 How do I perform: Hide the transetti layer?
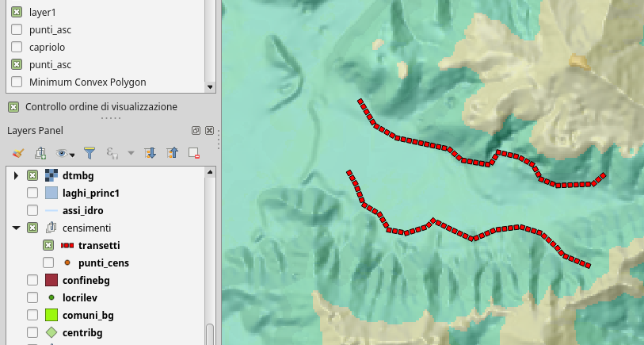tap(48, 246)
